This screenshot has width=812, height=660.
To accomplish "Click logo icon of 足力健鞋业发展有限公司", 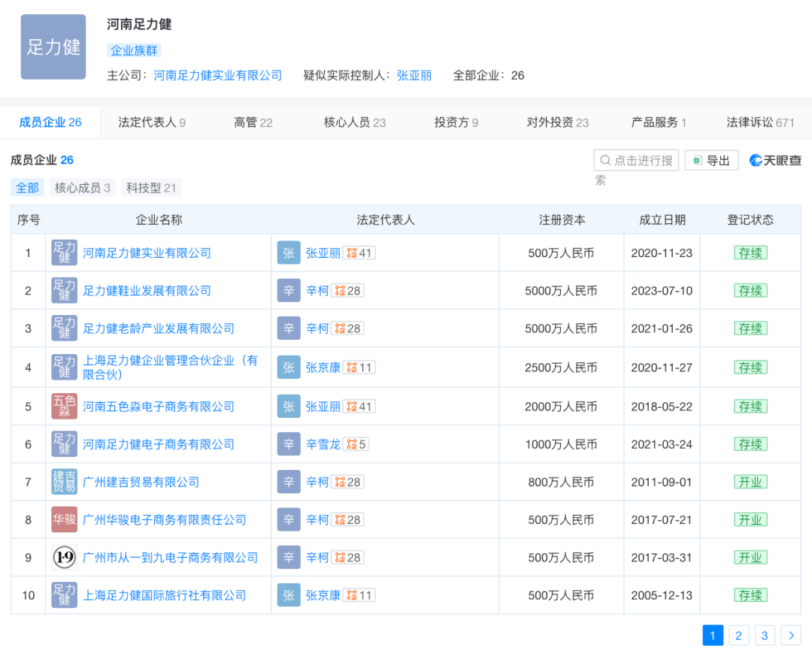I will (64, 290).
